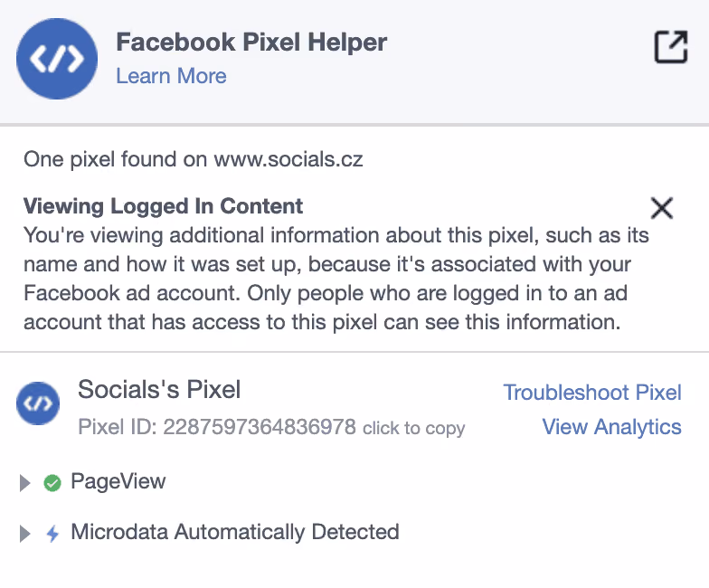Click the 'click to copy' text
709x588 pixels.
coord(414,428)
